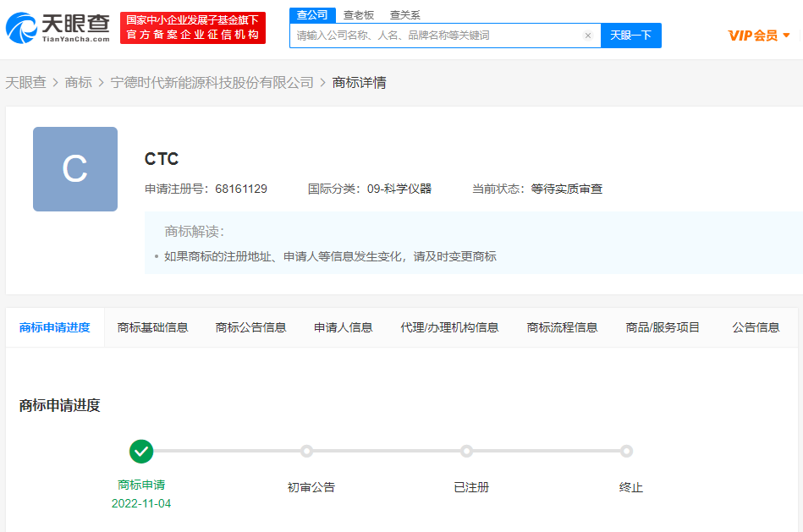Click the blue C trademark thumbnail
This screenshot has height=532, width=803.
[x=75, y=169]
